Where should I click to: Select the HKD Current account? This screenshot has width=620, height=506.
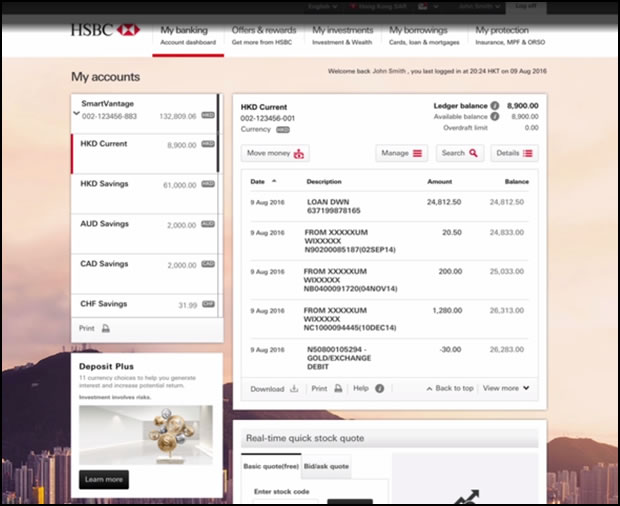click(x=144, y=154)
